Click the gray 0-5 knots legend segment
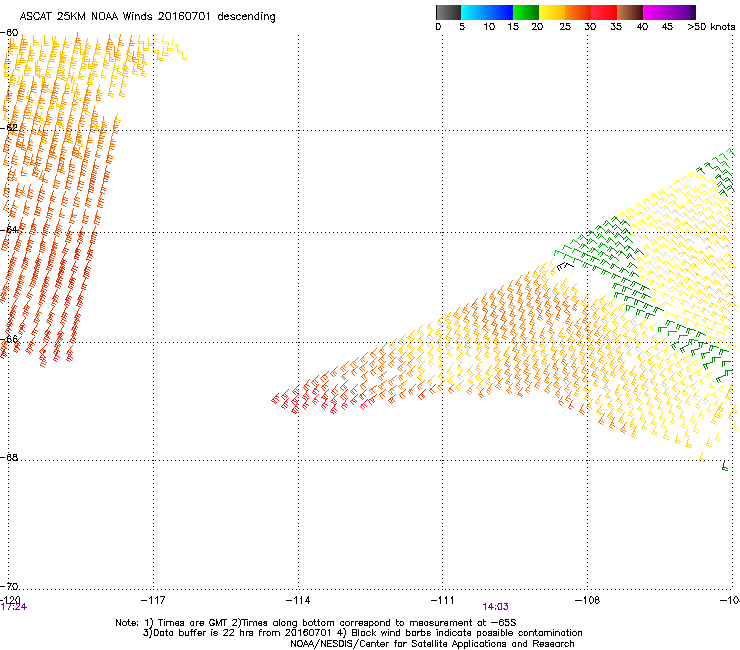 click(x=448, y=12)
